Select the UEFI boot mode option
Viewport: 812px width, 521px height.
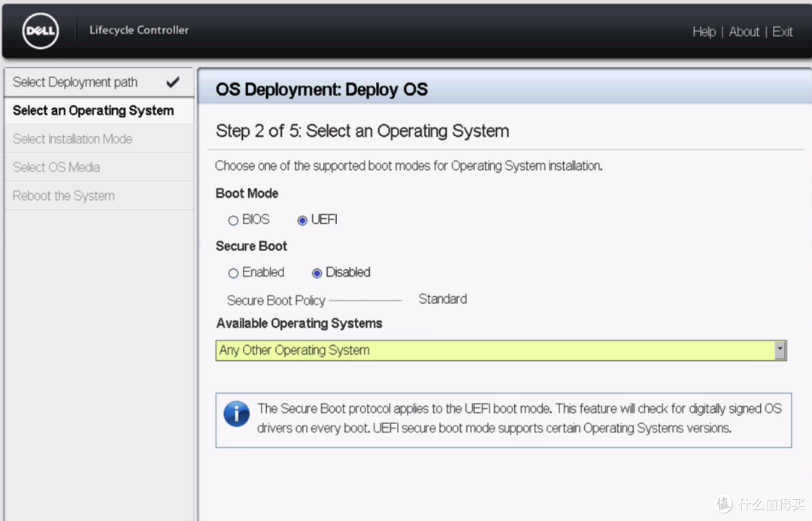click(302, 220)
